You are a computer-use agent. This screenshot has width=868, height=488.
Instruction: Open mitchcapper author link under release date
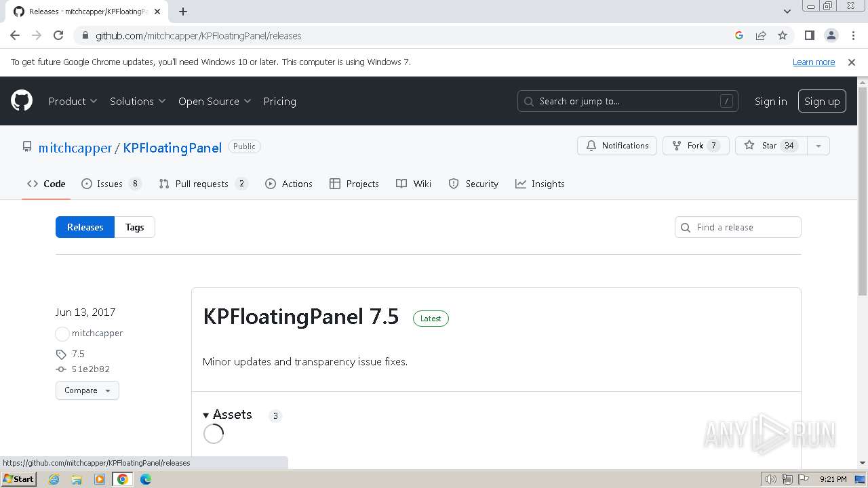(x=97, y=333)
